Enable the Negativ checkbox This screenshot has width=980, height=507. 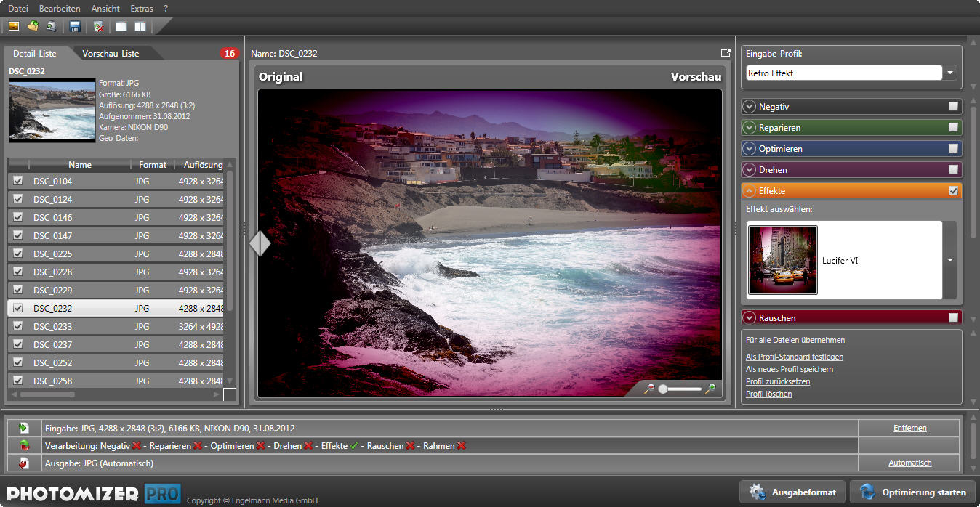click(x=953, y=107)
